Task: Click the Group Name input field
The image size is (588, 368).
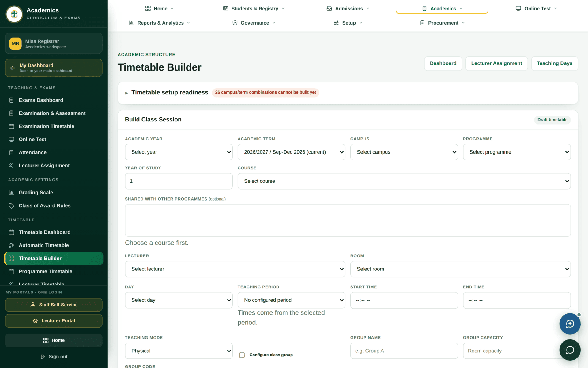Action: 404,351
